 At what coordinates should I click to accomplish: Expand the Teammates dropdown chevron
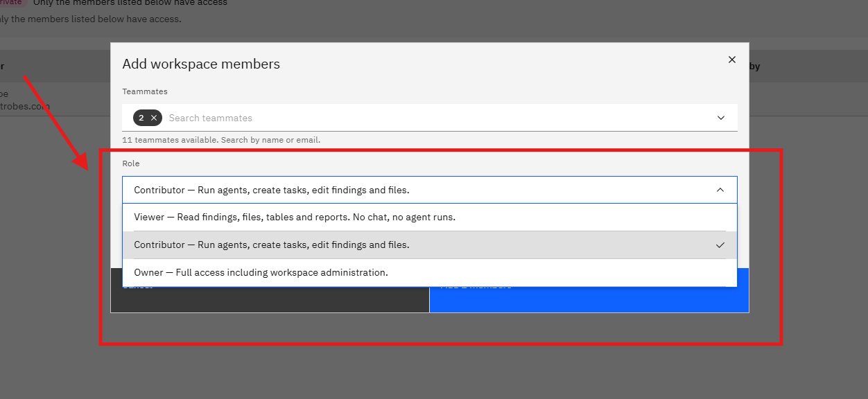pyautogui.click(x=721, y=118)
